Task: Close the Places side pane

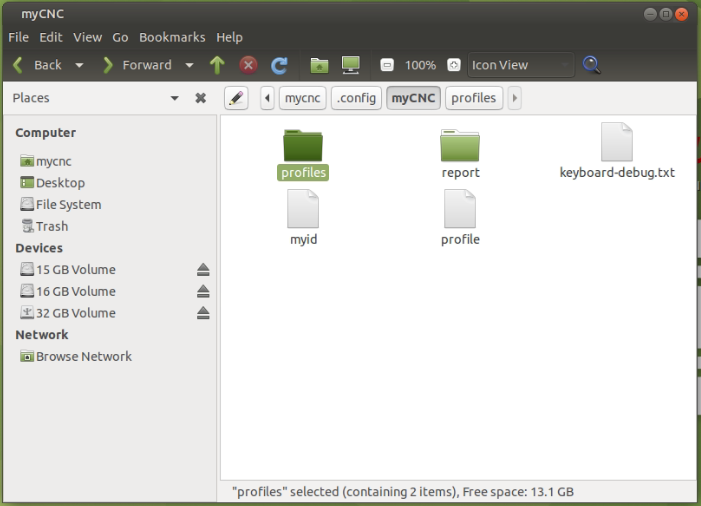Action: coord(200,98)
